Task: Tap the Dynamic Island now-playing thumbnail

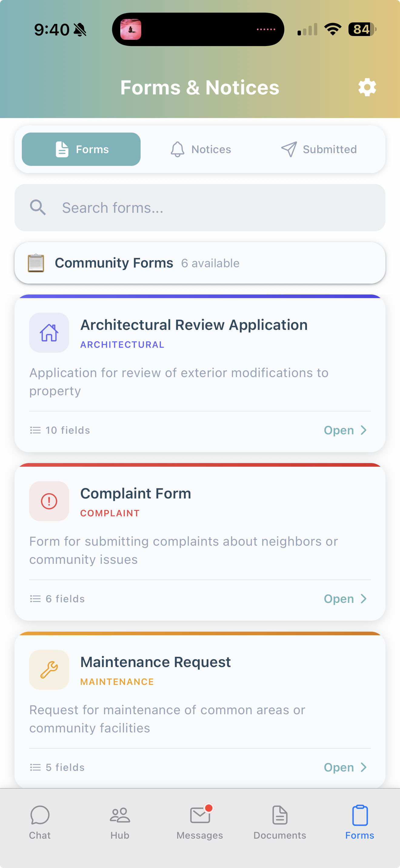Action: pyautogui.click(x=131, y=30)
